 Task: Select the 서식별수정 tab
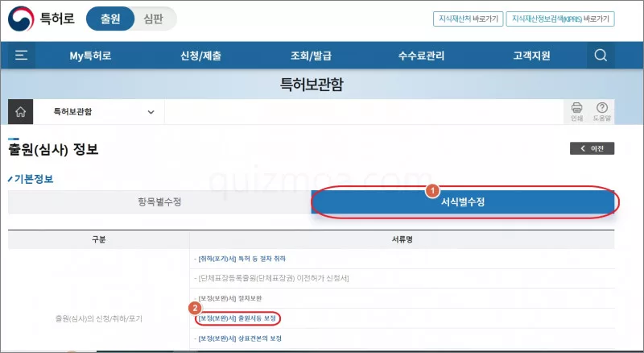463,202
